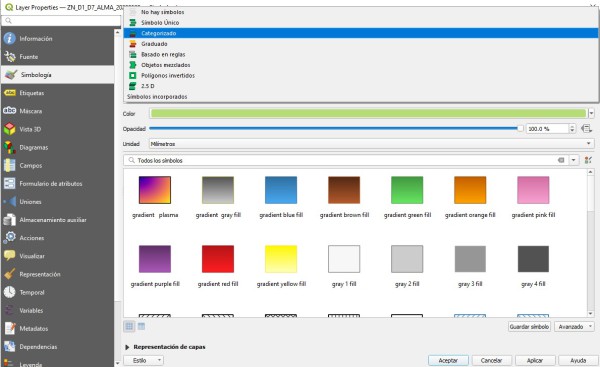600x367 pixels.
Task: Select the Simbología section
Action: (57, 75)
